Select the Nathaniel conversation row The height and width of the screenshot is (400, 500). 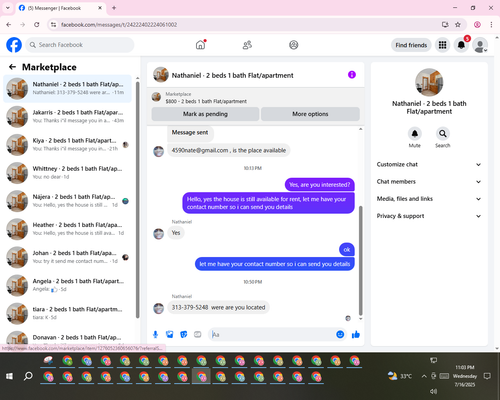pyautogui.click(x=68, y=88)
